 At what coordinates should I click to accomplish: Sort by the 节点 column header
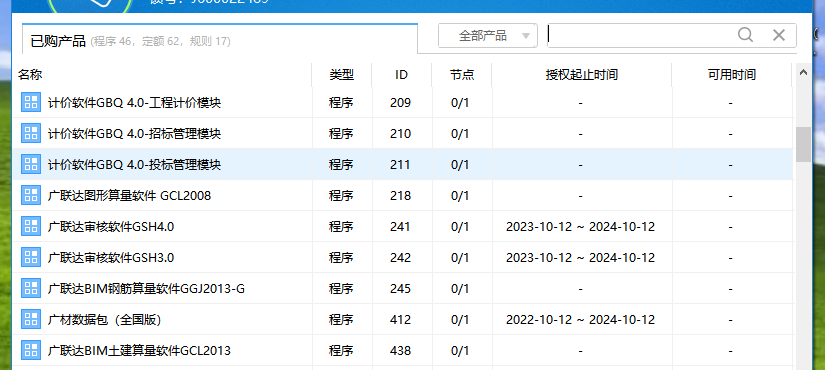[x=462, y=75]
